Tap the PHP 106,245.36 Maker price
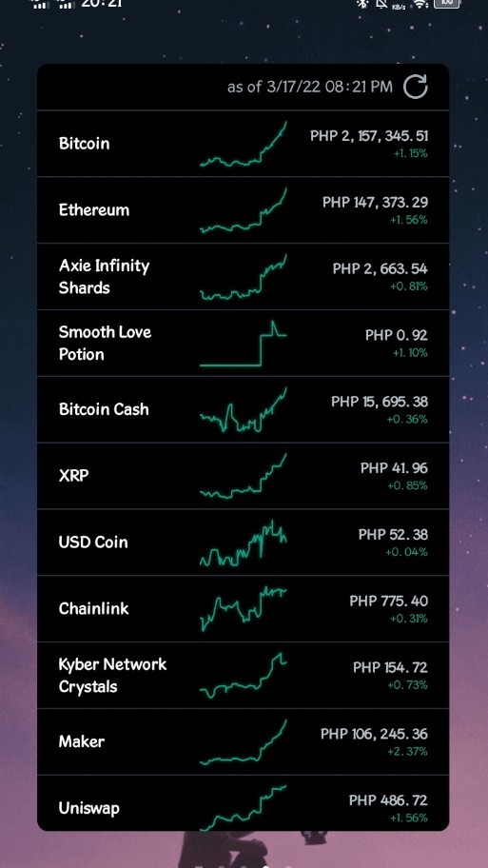The image size is (488, 868). pos(374,734)
